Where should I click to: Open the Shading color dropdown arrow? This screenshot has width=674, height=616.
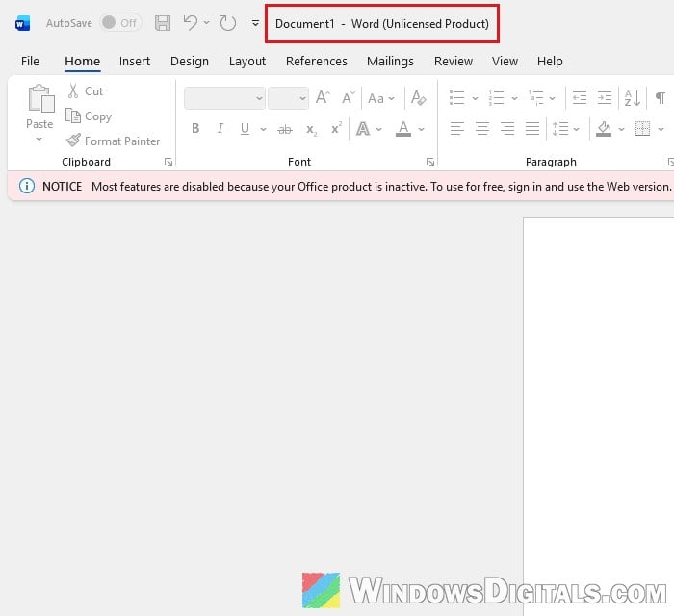coord(621,129)
